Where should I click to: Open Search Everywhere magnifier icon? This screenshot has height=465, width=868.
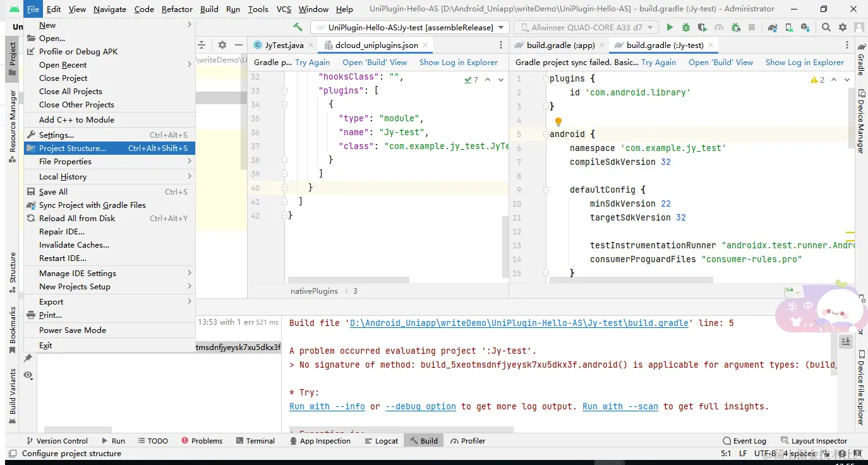pyautogui.click(x=826, y=27)
